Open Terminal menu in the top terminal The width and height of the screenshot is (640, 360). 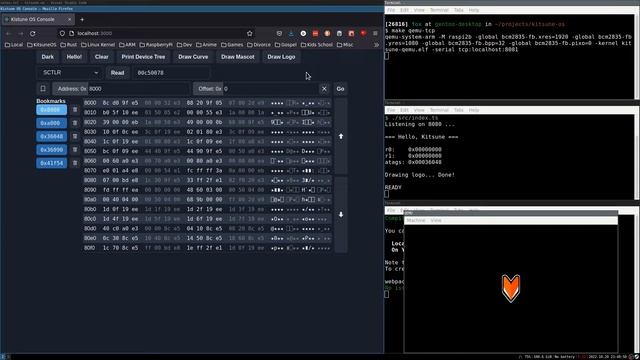(439, 10)
